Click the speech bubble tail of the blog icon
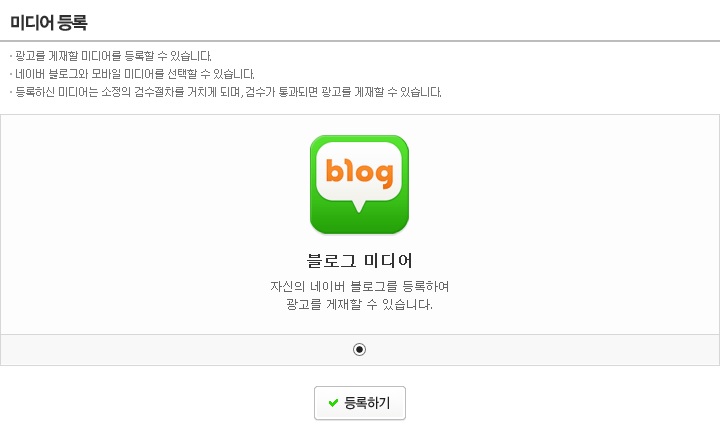Viewport: 720px width, 448px height. 359,205
